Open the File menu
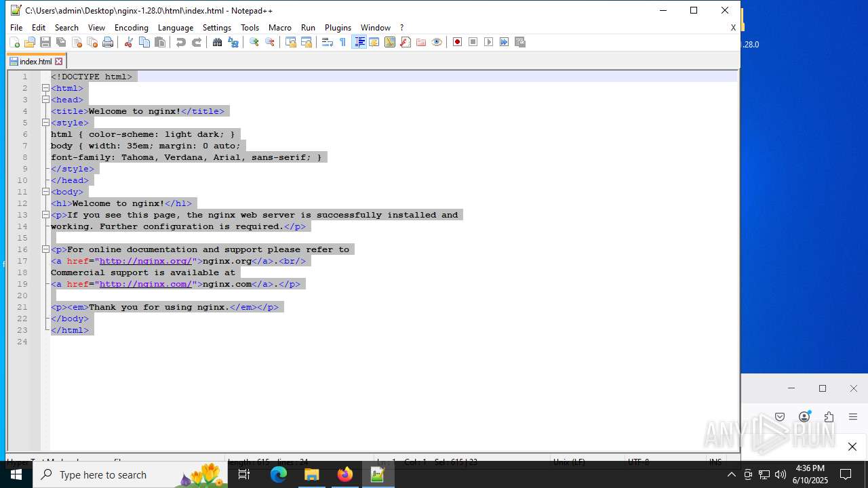 point(16,28)
